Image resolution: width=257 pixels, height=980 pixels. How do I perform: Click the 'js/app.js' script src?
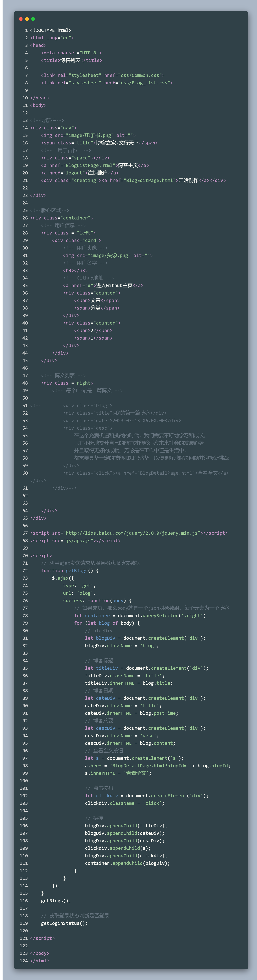[x=79, y=541]
